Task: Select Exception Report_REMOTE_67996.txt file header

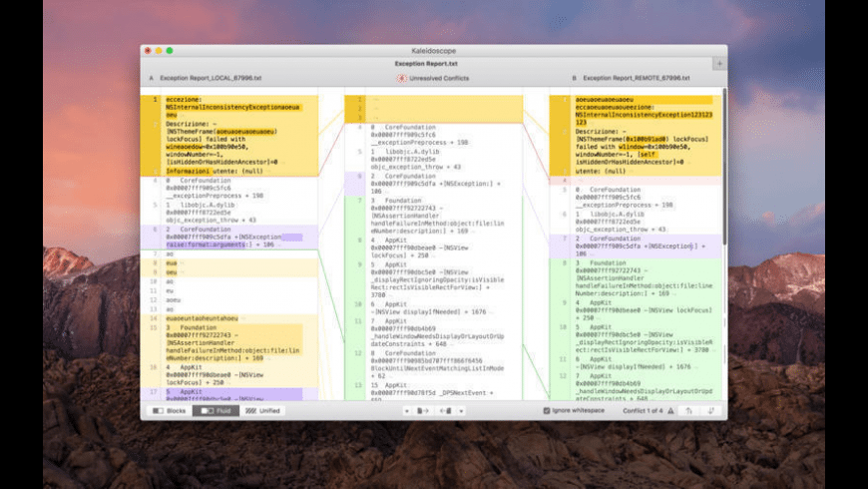Action: [x=637, y=78]
